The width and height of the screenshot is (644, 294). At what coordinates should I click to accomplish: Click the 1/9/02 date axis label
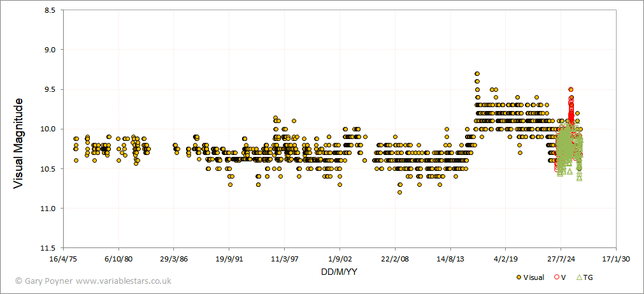tap(340, 260)
